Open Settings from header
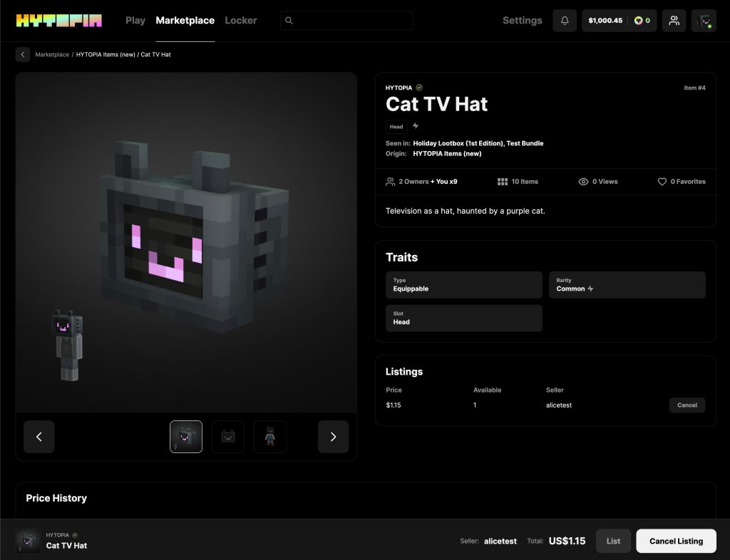This screenshot has width=730, height=560. coord(522,21)
